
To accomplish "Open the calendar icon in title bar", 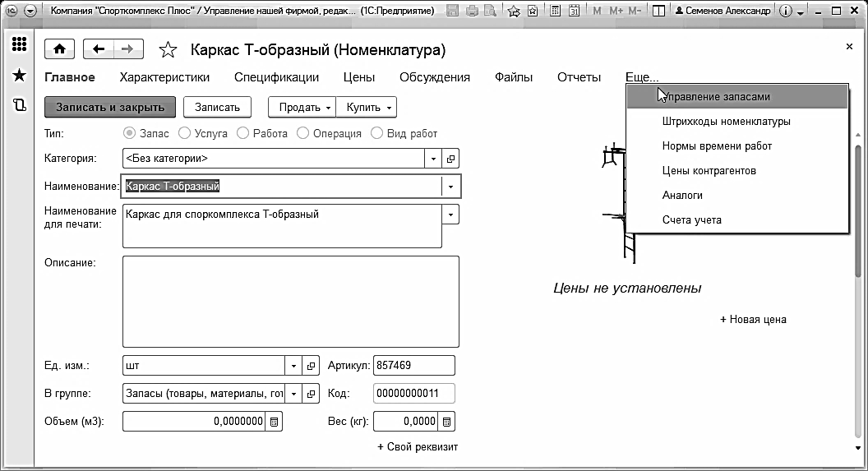I will pos(574,11).
